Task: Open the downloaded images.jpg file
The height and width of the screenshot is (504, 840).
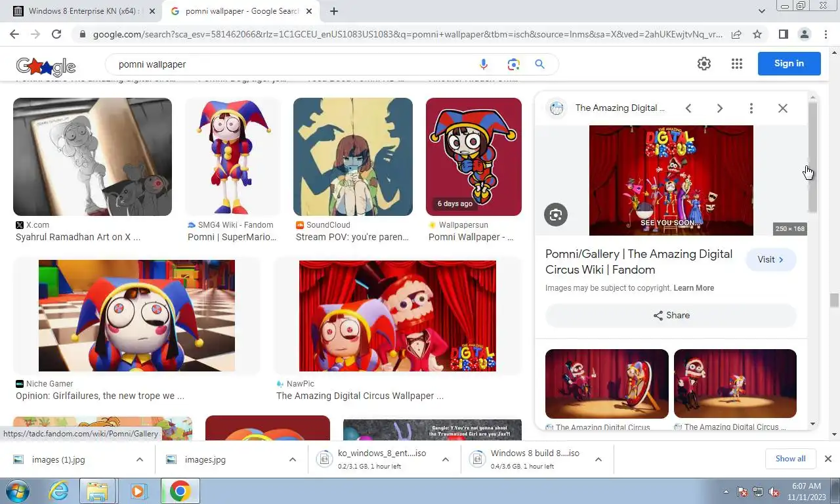Action: coord(205,460)
